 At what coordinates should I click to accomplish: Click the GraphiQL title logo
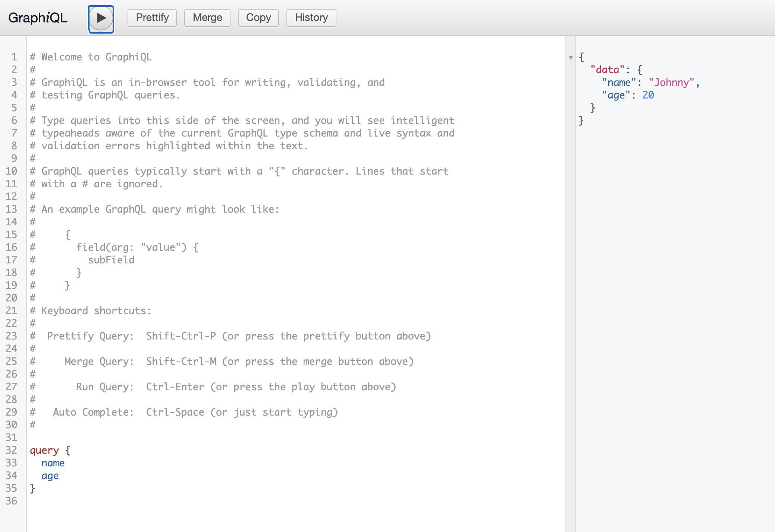[38, 18]
